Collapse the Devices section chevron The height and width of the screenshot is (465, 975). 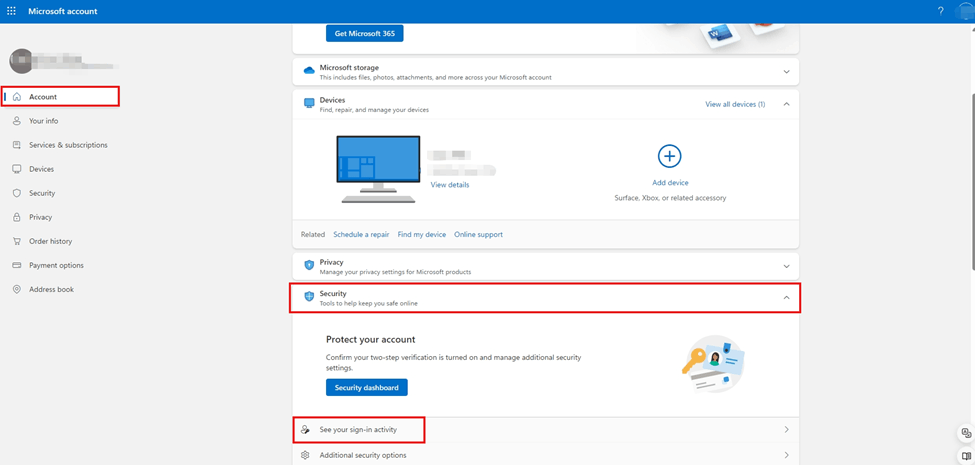coord(787,104)
